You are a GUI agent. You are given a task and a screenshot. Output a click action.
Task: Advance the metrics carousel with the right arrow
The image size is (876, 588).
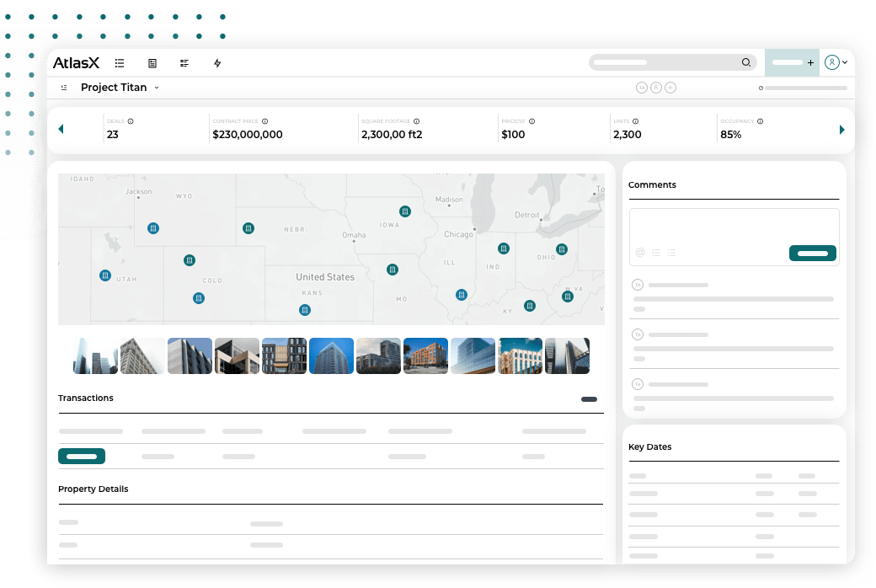842,130
